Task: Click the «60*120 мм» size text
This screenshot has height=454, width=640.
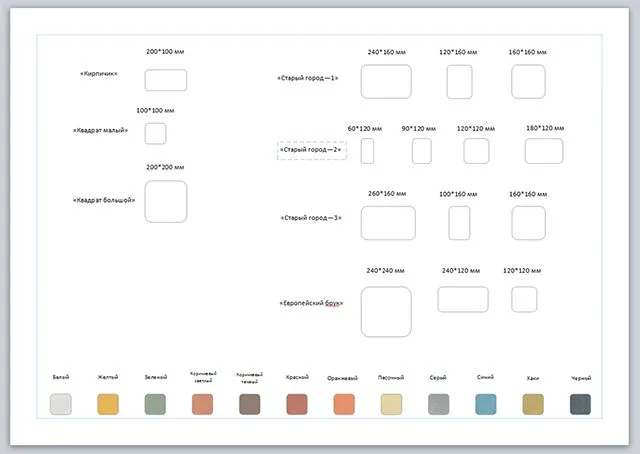Action: 365,129
